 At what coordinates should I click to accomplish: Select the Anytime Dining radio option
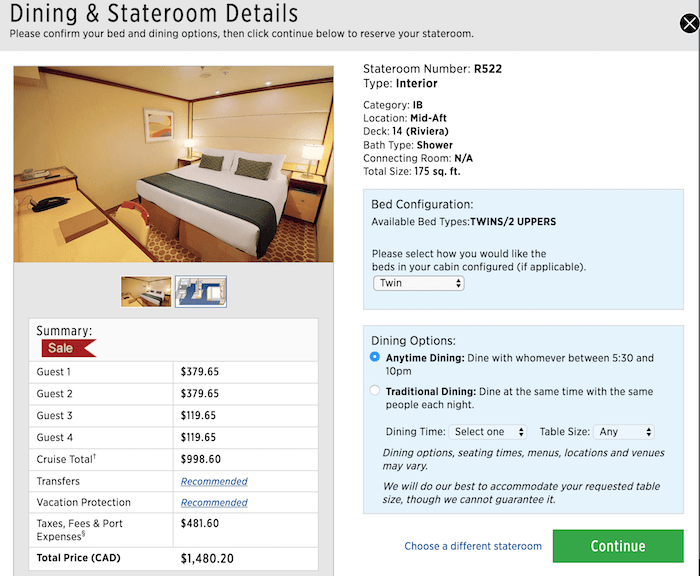(375, 357)
